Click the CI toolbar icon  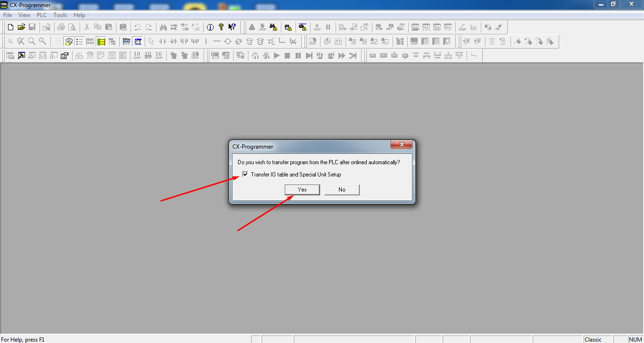point(138,42)
